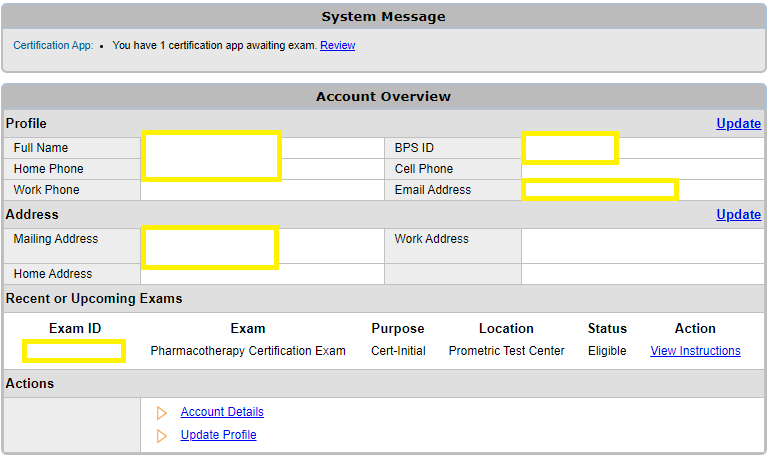Click the Prometric Test Center location text
Image resolution: width=774 pixels, height=457 pixels.
point(506,351)
